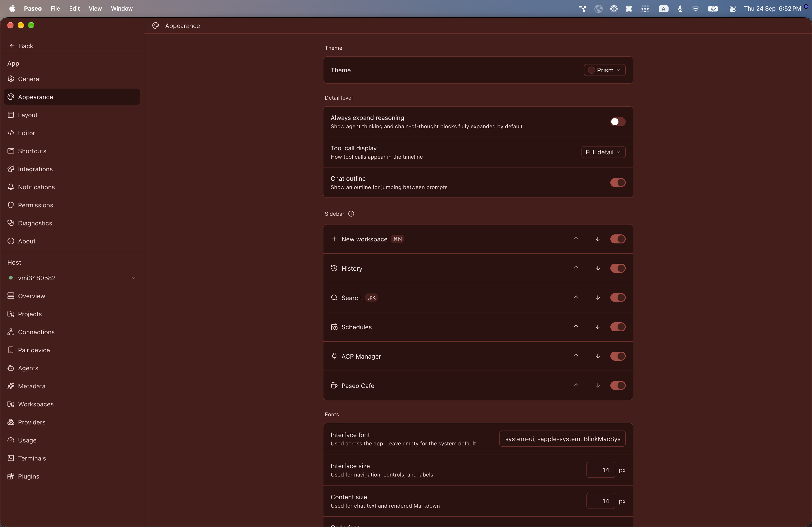Open the Prism theme dropdown
The image size is (812, 527).
604,70
